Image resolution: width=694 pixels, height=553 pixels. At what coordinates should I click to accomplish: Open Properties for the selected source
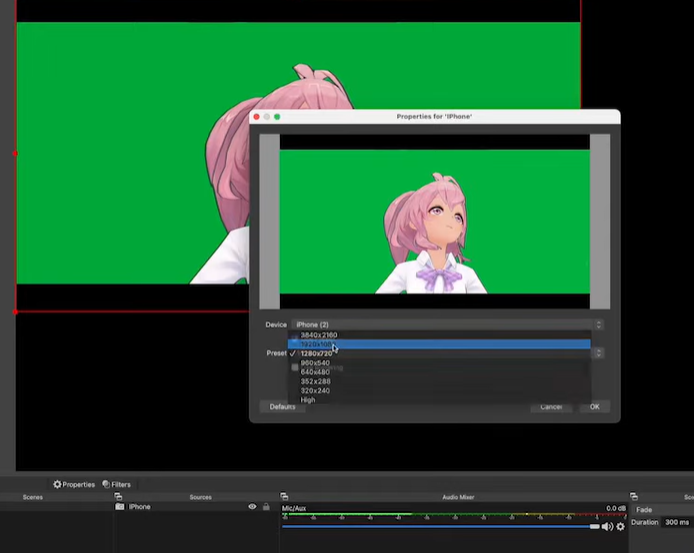pyautogui.click(x=74, y=484)
